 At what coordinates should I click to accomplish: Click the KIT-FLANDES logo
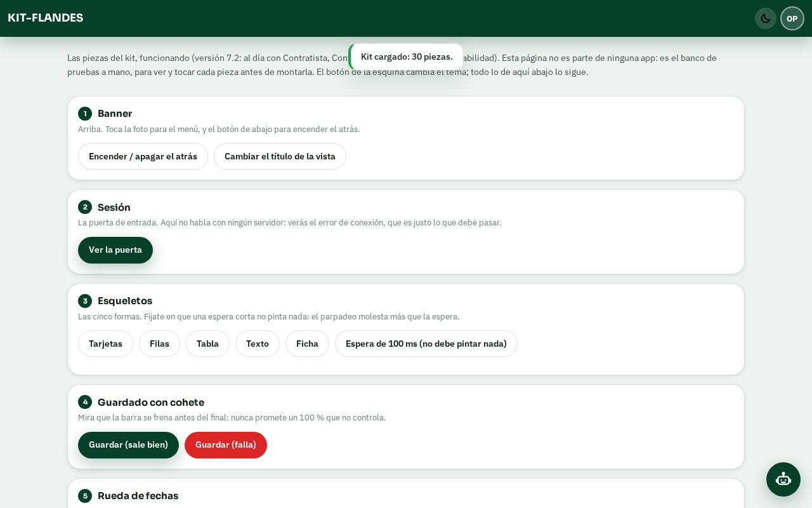[46, 18]
